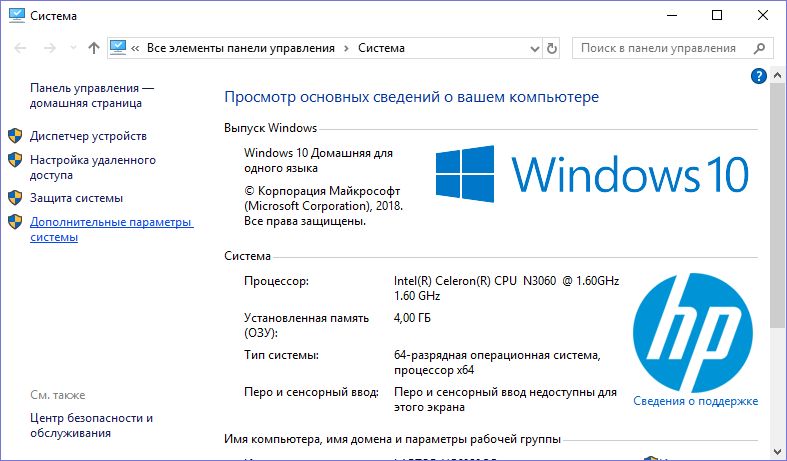Refresh the System page
Screen dimensions: 787x461
point(552,49)
